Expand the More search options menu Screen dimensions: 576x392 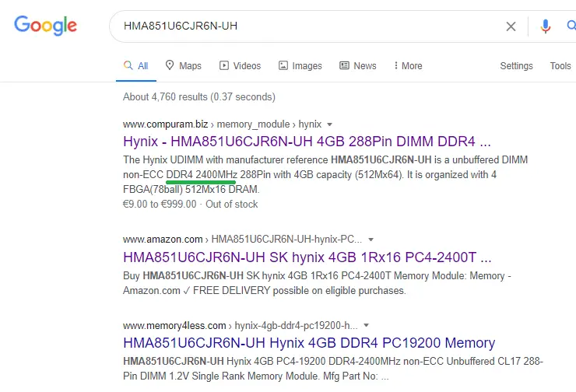408,66
